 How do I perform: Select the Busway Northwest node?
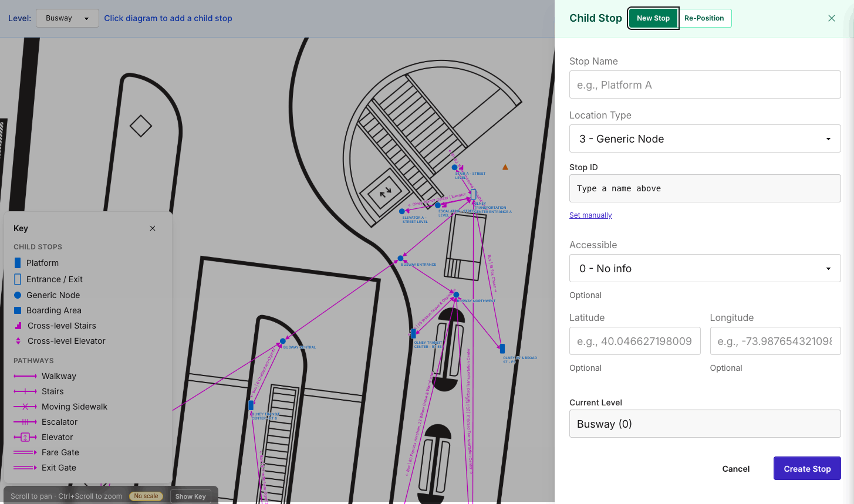tap(456, 295)
